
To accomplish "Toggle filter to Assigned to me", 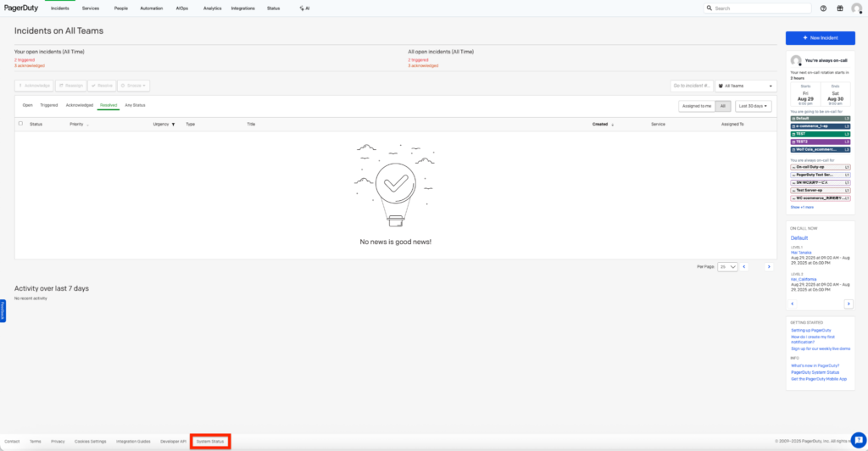I will (696, 106).
